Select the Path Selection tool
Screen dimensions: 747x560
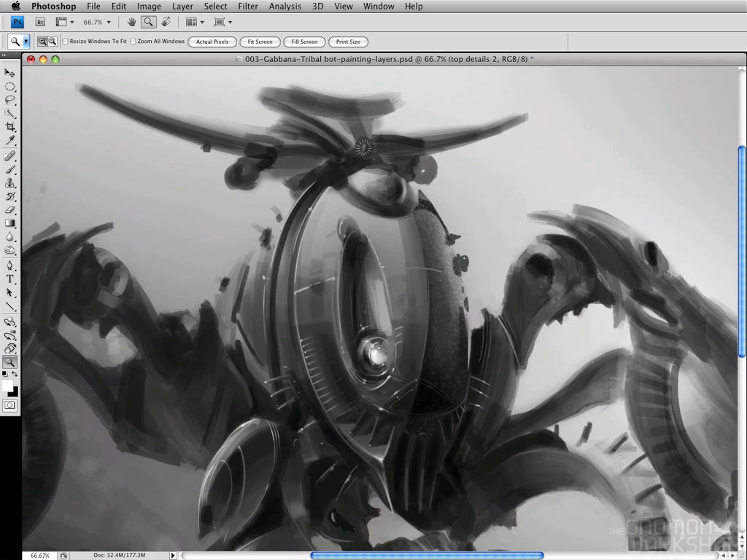pyautogui.click(x=9, y=292)
